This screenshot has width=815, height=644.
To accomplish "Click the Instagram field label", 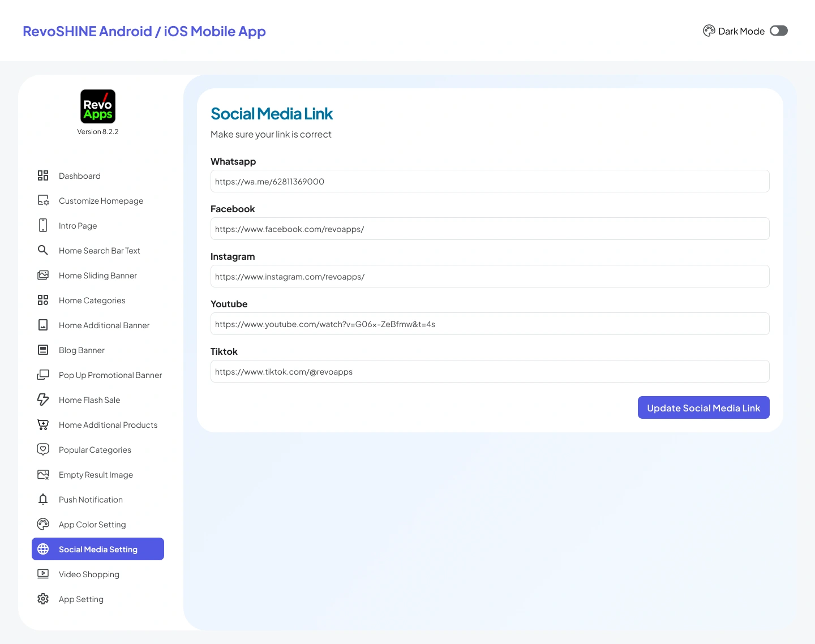I will (x=233, y=256).
